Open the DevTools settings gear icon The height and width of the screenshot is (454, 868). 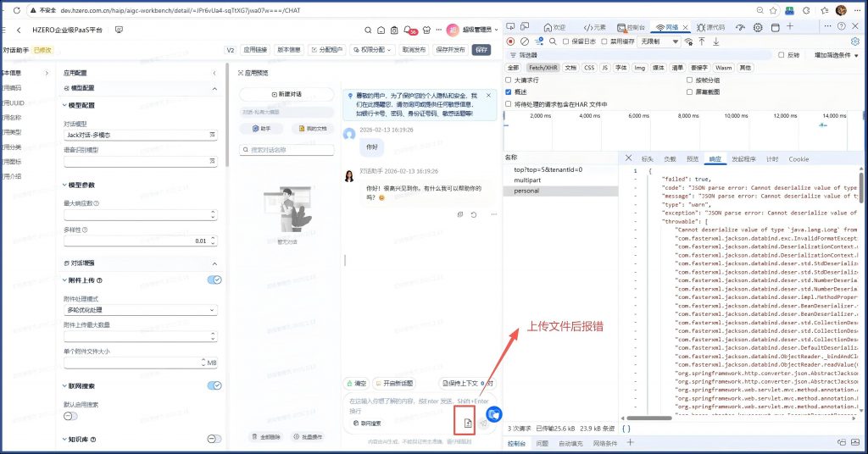854,41
